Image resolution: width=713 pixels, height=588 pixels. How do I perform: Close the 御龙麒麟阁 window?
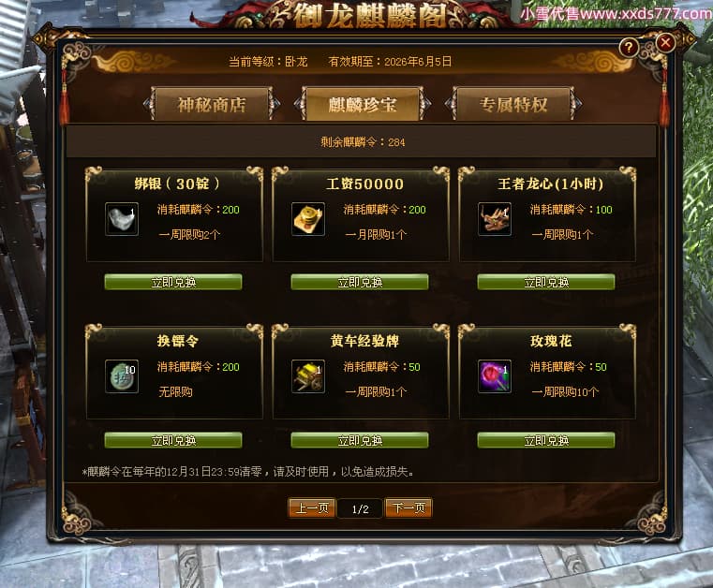tap(665, 43)
